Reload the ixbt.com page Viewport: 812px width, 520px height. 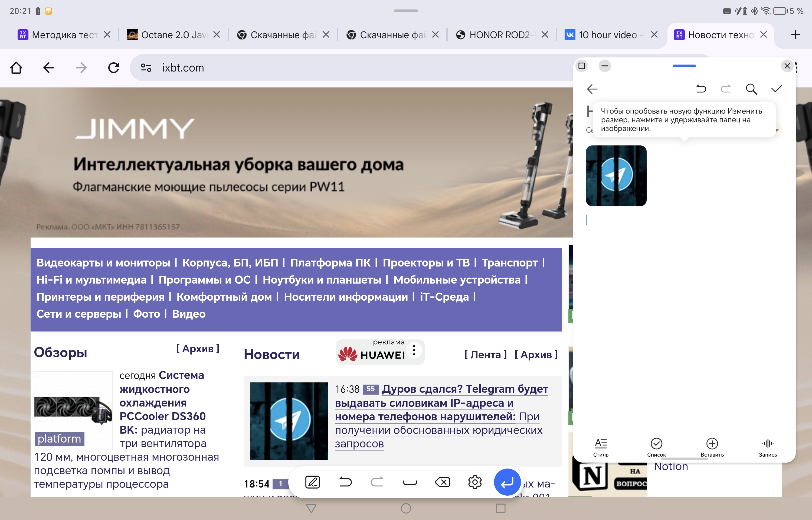(x=114, y=68)
